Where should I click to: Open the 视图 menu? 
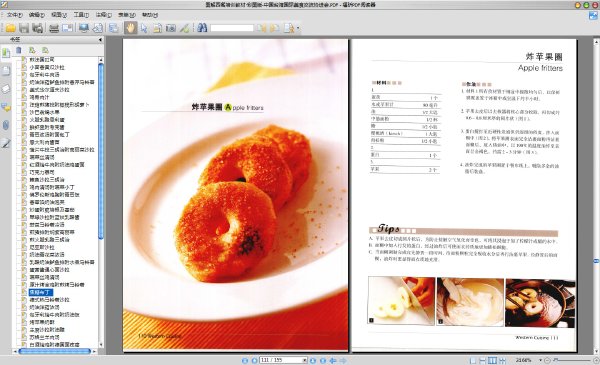pyautogui.click(x=59, y=15)
